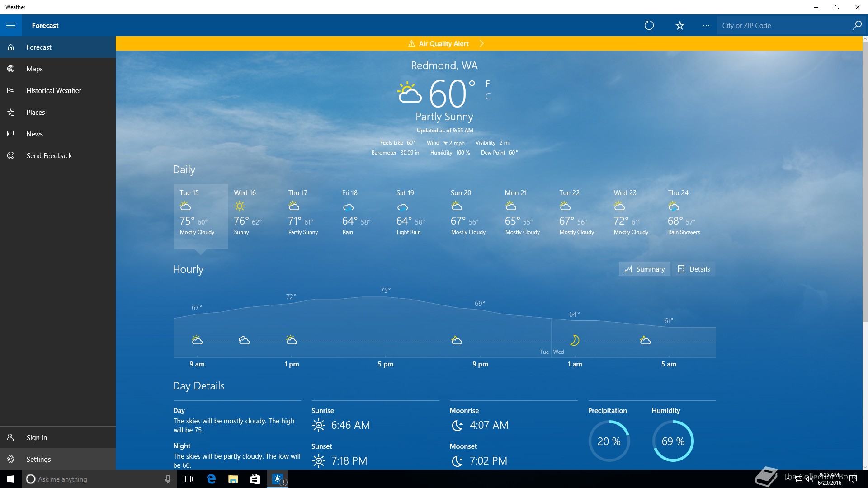Add location to favorites with star icon
This screenshot has height=488, width=868.
pyautogui.click(x=679, y=25)
